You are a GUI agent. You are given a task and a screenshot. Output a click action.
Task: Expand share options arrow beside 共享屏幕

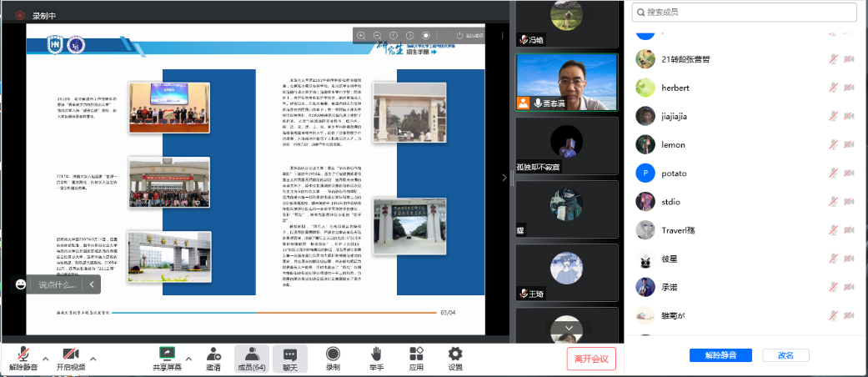coord(188,359)
